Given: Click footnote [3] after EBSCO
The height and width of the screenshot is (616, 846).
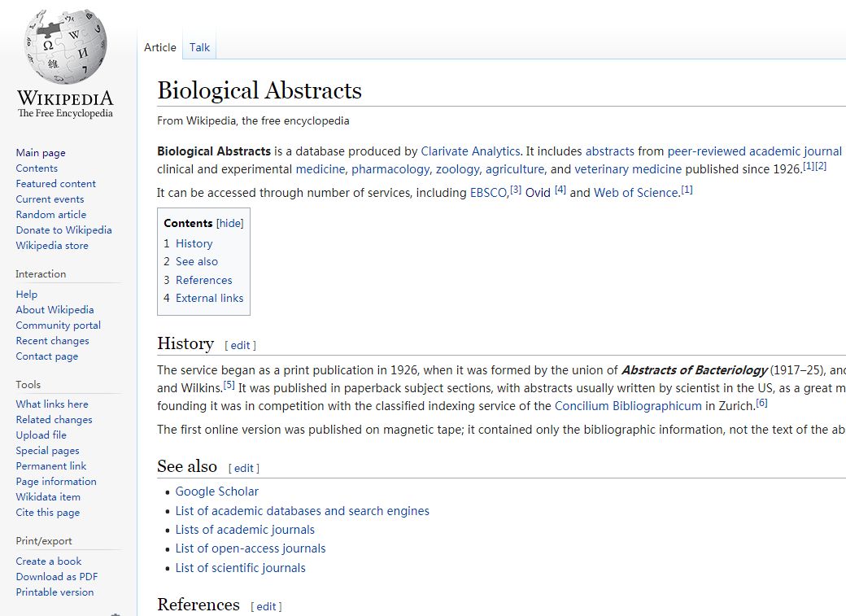Looking at the screenshot, I should [x=516, y=190].
